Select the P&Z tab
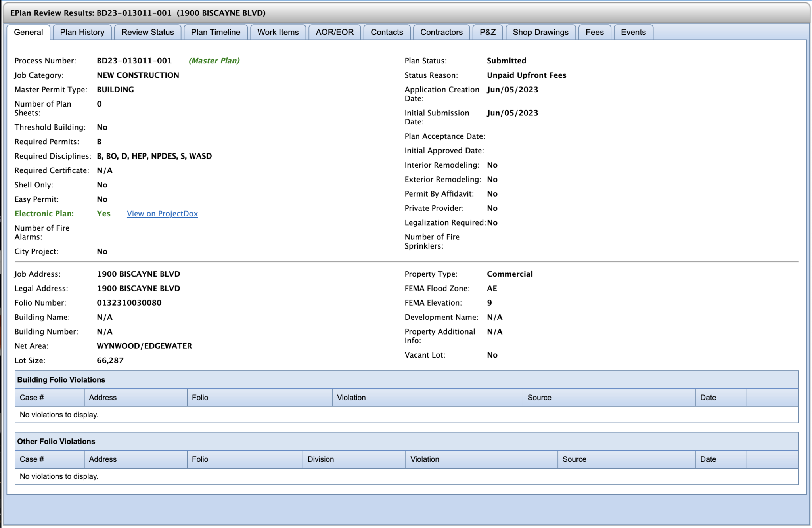 click(x=487, y=32)
